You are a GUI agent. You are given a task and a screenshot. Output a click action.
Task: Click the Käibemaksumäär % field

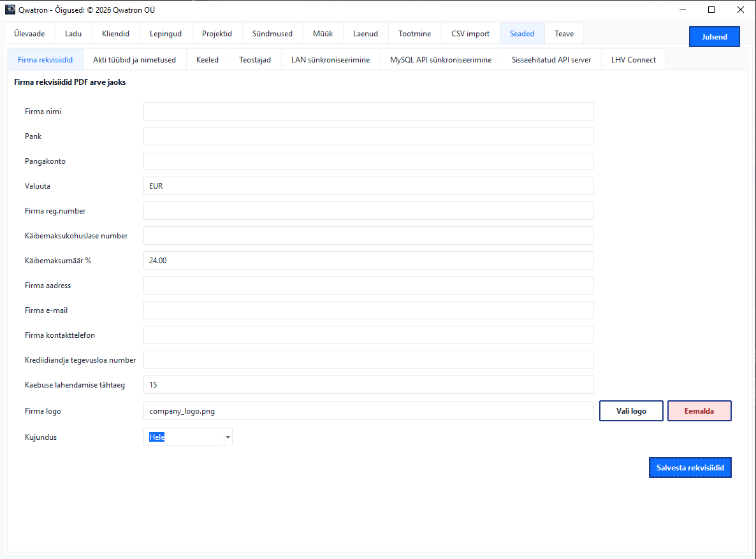click(369, 261)
